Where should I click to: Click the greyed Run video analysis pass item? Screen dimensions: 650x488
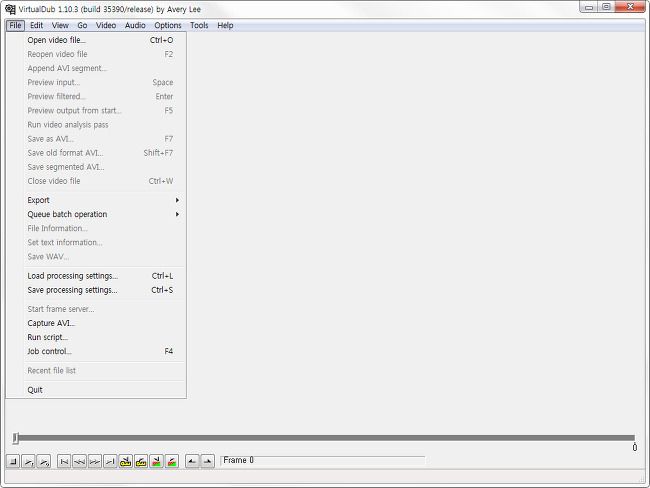pyautogui.click(x=96, y=125)
